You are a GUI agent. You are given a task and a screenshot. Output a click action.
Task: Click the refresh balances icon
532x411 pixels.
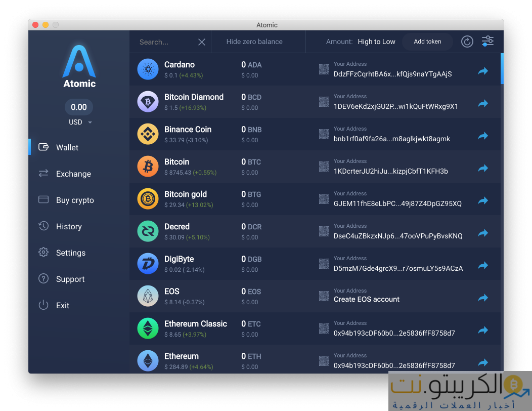click(467, 42)
